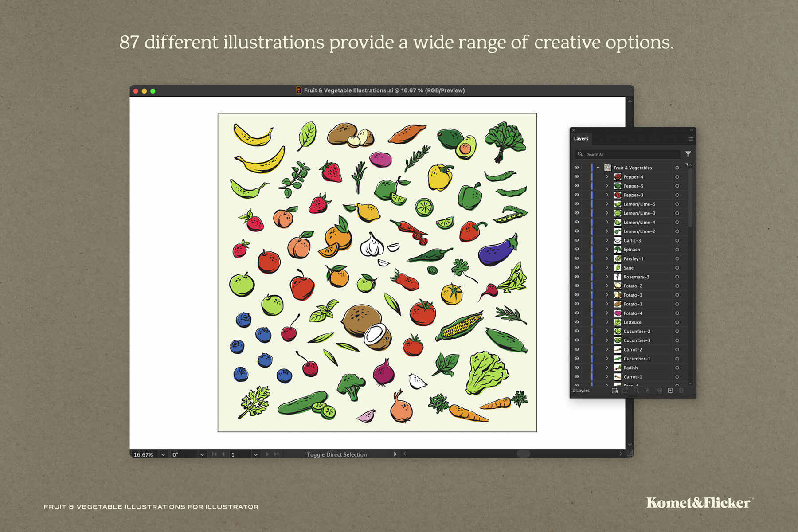Viewport: 798px width, 532px height.
Task: Open the zoom level dropdown
Action: [162, 454]
